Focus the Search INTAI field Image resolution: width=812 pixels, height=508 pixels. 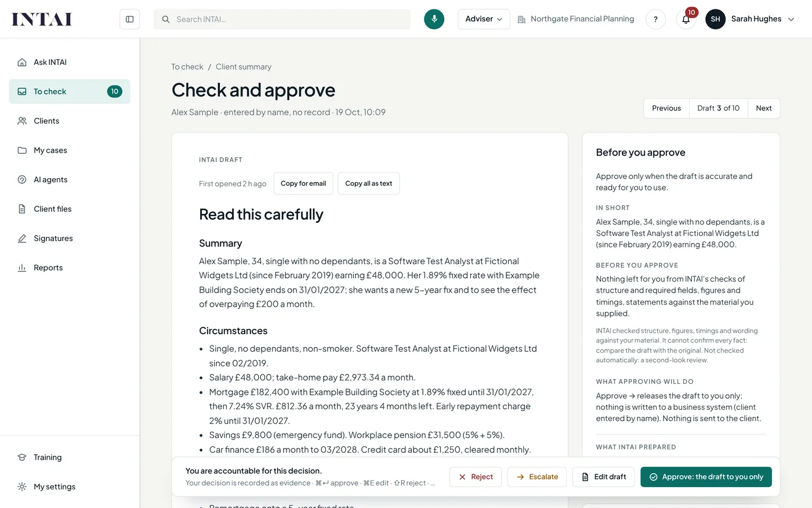pyautogui.click(x=282, y=19)
